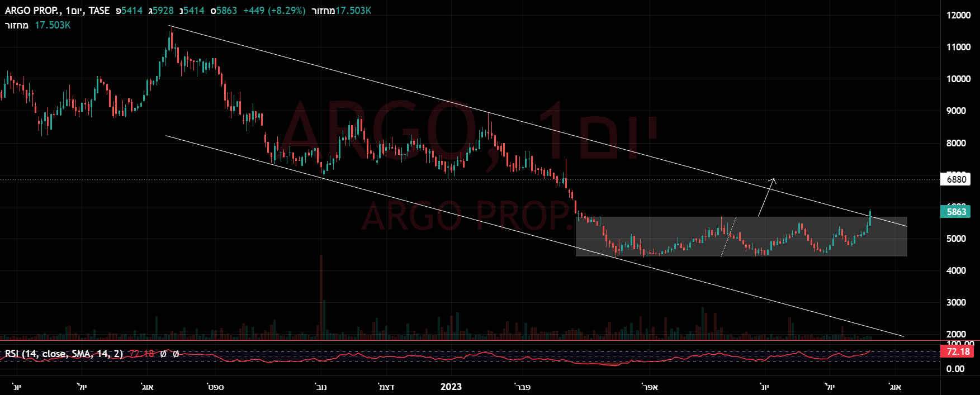Click the green 5863 current price label
This screenshot has width=980, height=395.
click(957, 212)
